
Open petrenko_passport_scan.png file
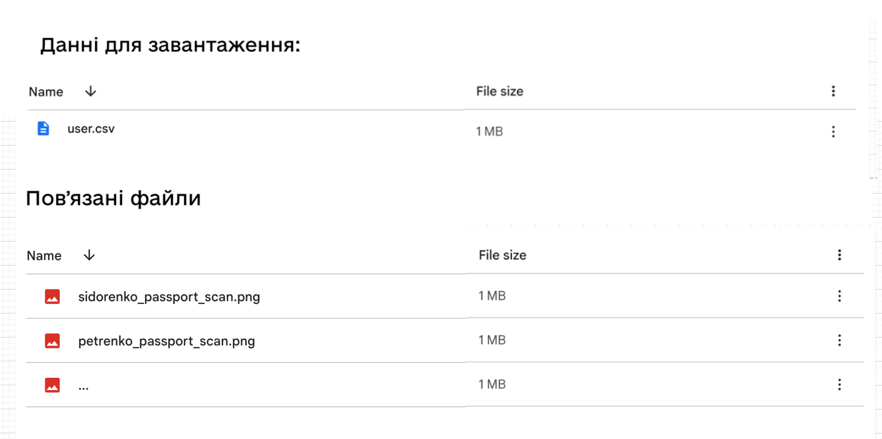(x=166, y=341)
